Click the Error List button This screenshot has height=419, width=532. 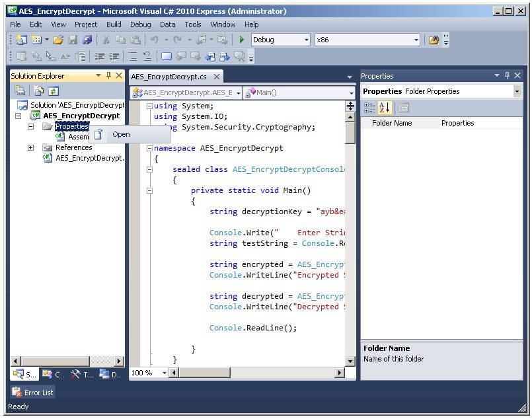coord(32,393)
